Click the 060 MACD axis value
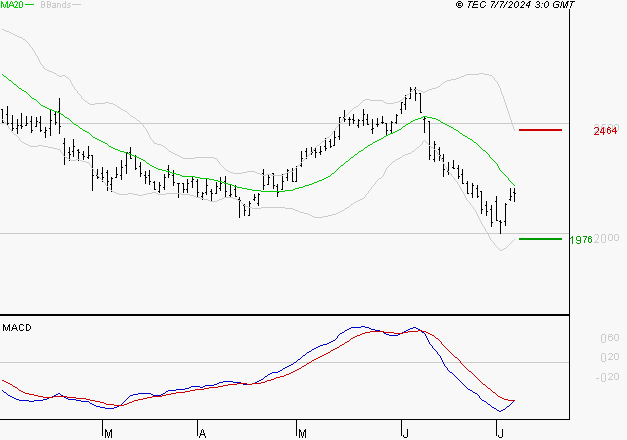Screen dimensions: 627x440 coord(610,338)
